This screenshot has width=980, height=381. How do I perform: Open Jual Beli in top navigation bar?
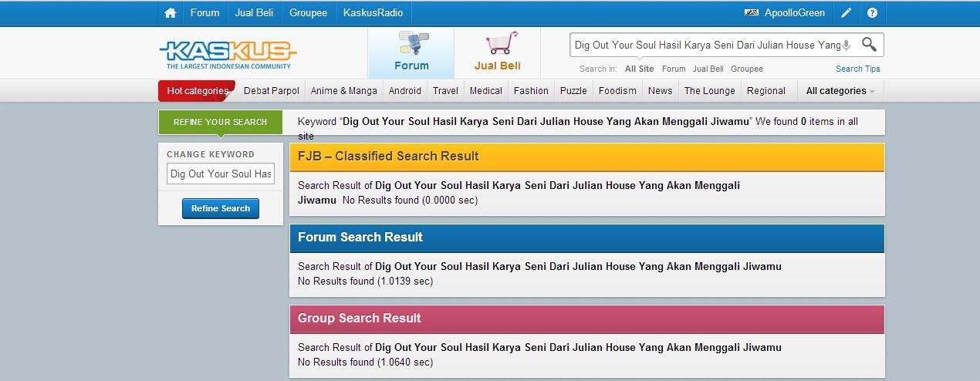pos(255,13)
